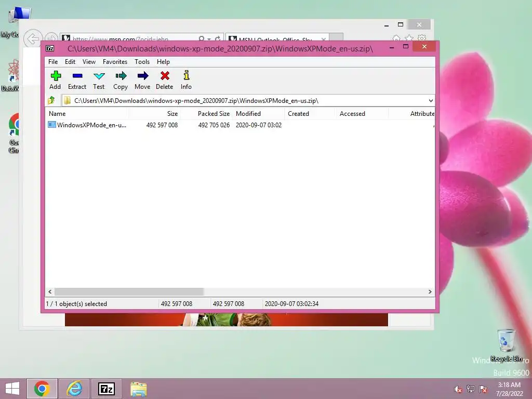Click status bar text '1 / 1 object(s) selected'
The width and height of the screenshot is (532, 399).
coord(76,303)
